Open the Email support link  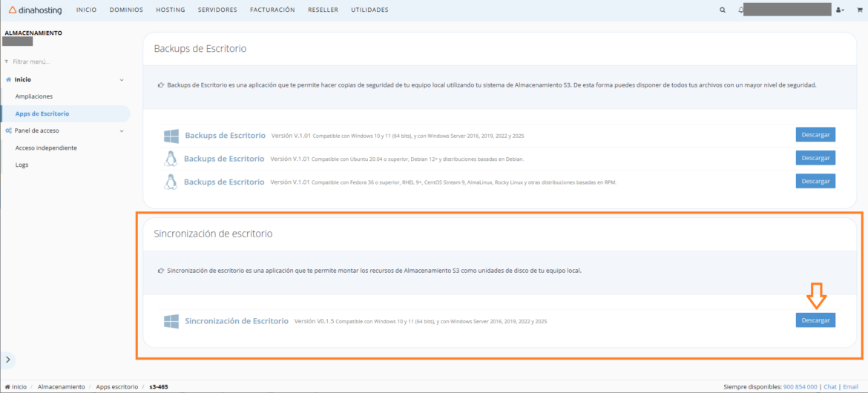(x=851, y=387)
